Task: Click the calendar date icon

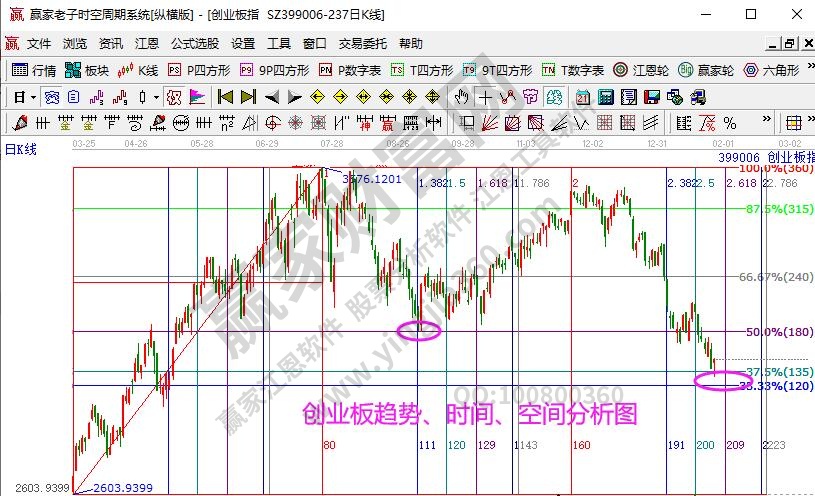Action: (583, 97)
